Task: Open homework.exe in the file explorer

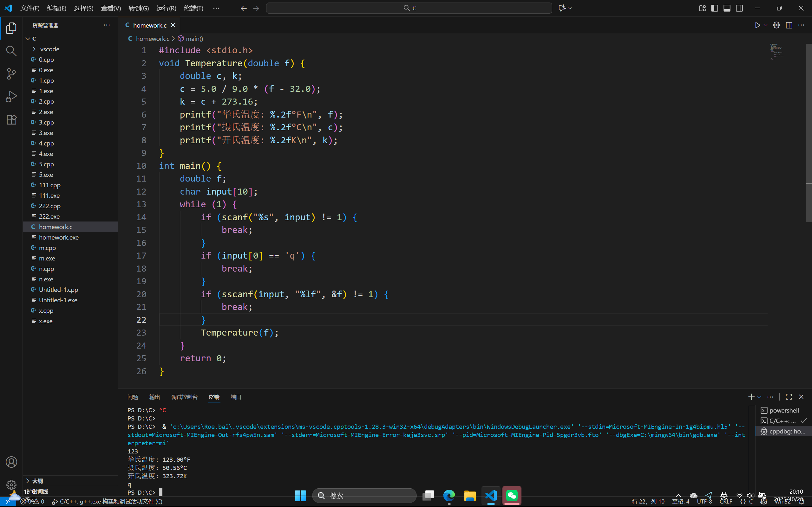Action: tap(59, 237)
